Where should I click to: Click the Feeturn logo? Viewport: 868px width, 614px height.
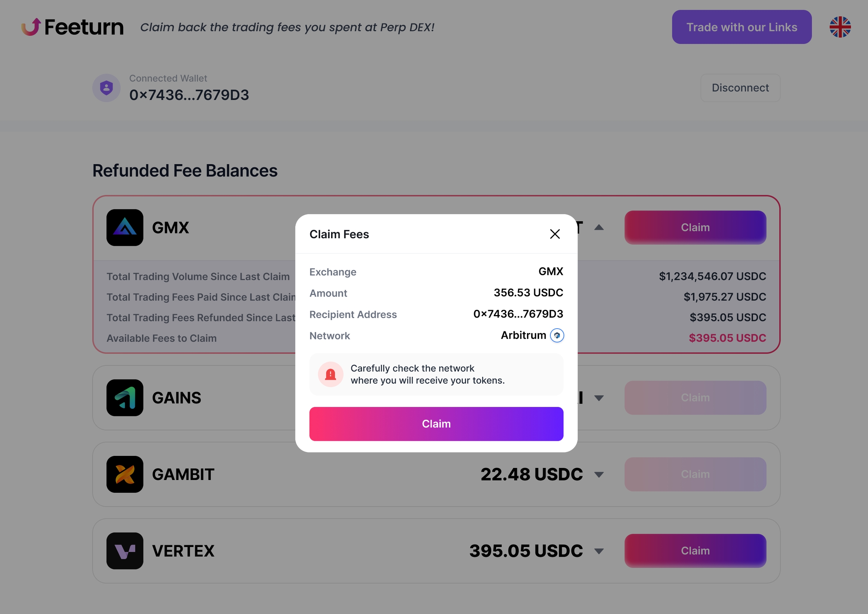click(x=72, y=27)
